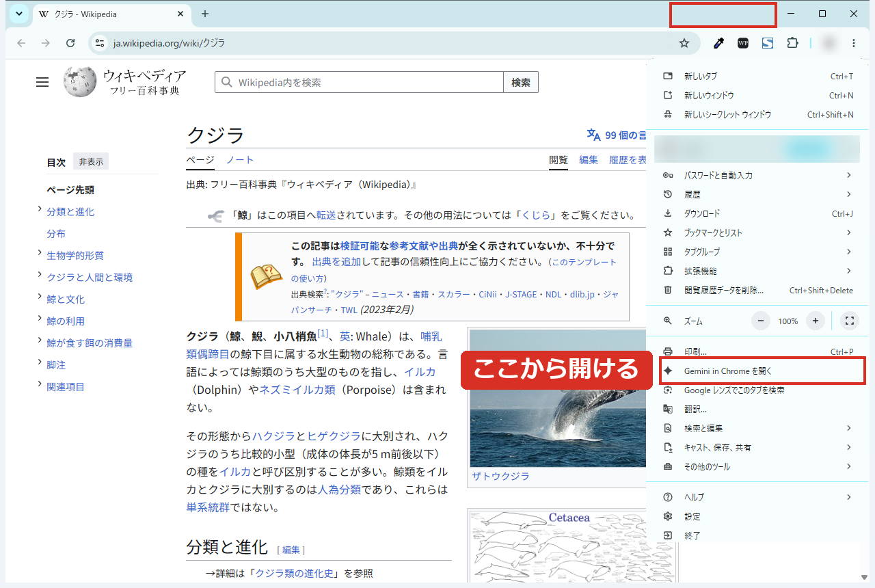
Task: Open 拡張機能 submenu in Chrome menu
Action: tap(757, 271)
